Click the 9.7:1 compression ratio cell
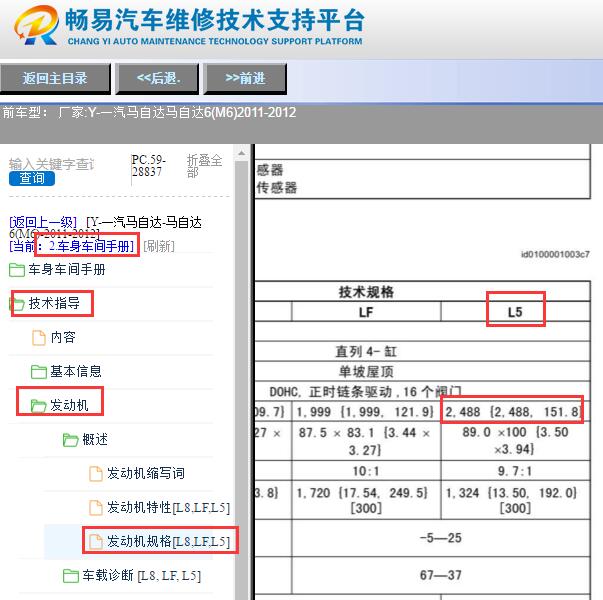 click(515, 471)
